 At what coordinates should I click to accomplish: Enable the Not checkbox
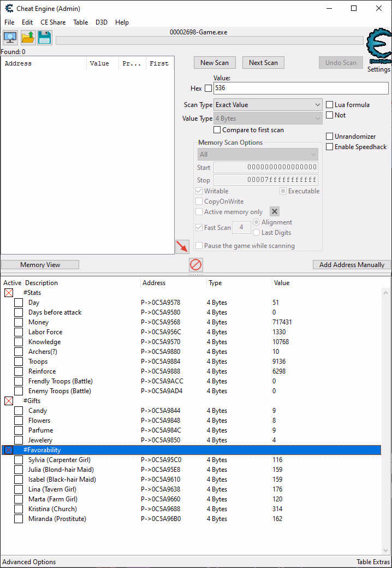point(329,115)
